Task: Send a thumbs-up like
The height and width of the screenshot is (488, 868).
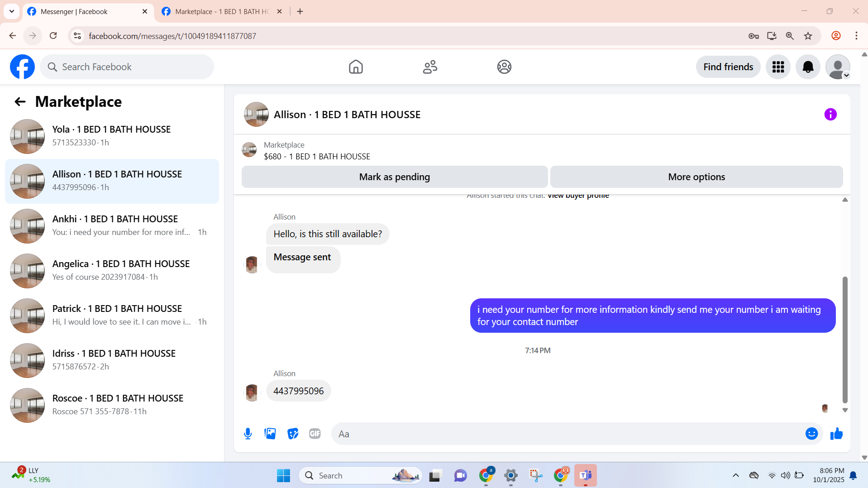Action: tap(836, 434)
